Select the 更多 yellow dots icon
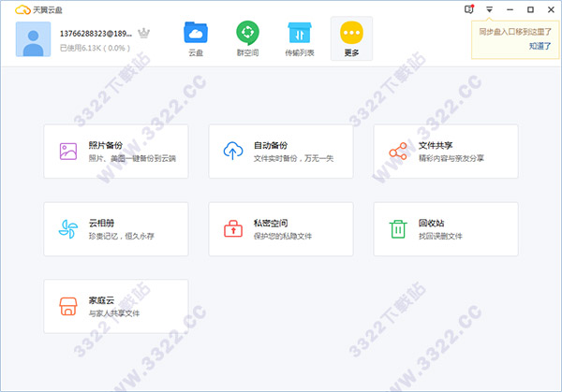562x392 pixels. (x=351, y=33)
